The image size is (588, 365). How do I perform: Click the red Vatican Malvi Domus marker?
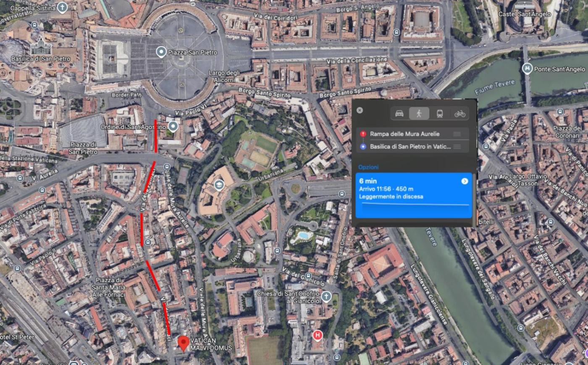click(x=183, y=343)
